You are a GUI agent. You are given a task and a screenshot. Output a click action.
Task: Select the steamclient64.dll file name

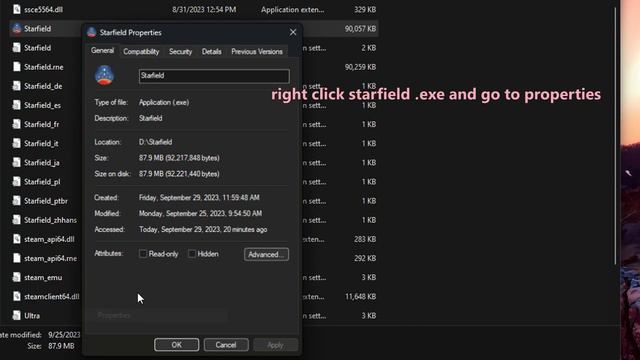pyautogui.click(x=51, y=297)
